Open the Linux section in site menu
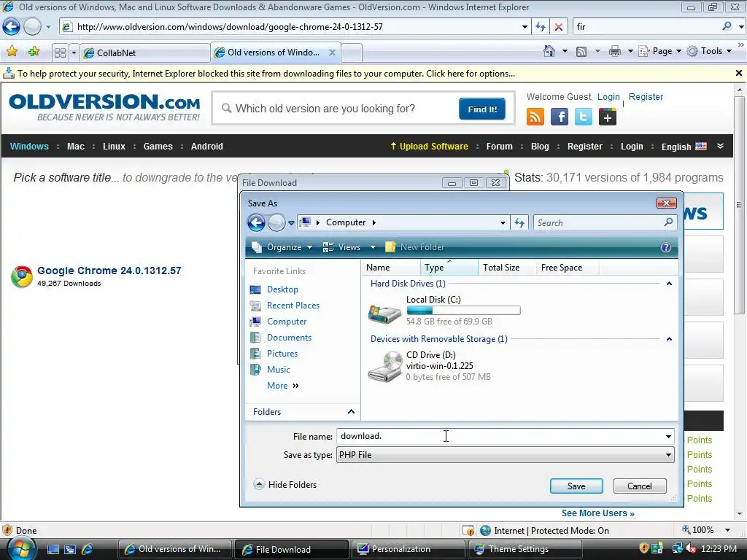Screen dimensions: 747x560 pyautogui.click(x=114, y=146)
